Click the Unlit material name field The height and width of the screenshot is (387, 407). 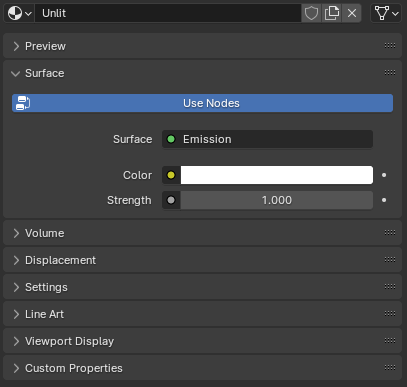tap(168, 13)
